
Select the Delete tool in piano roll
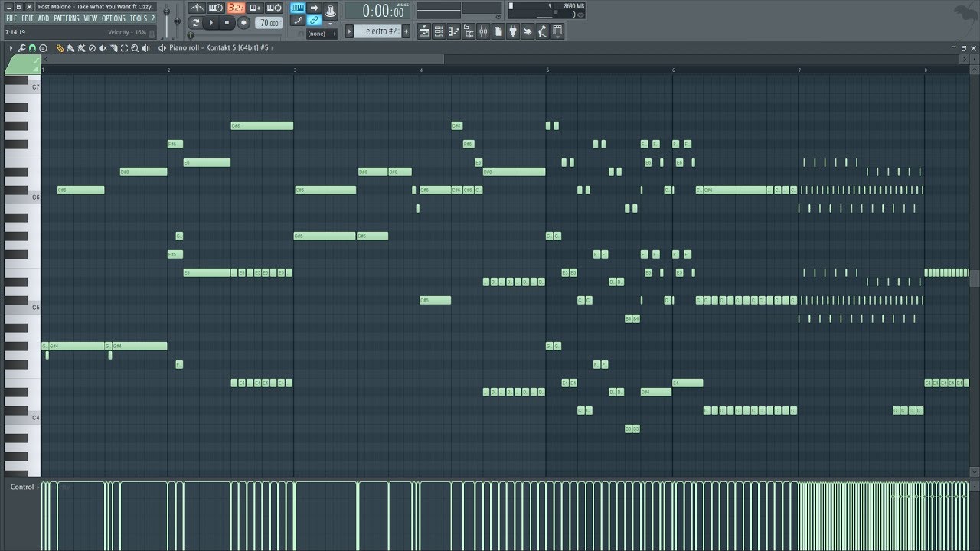coord(92,48)
